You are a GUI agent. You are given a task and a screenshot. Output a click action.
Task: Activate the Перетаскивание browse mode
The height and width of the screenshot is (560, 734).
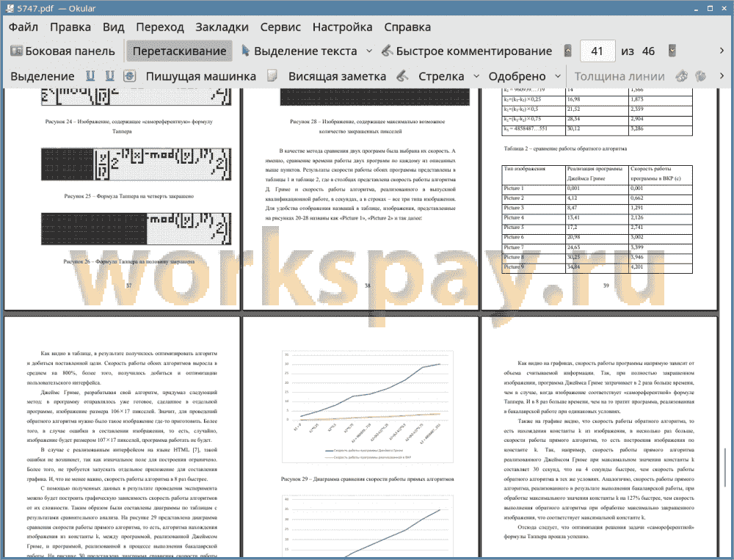[x=179, y=51]
